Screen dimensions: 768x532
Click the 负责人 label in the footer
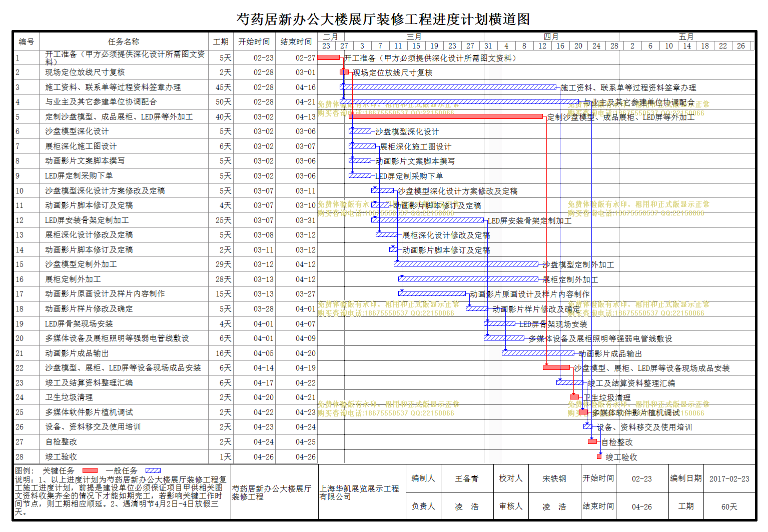pos(423,506)
